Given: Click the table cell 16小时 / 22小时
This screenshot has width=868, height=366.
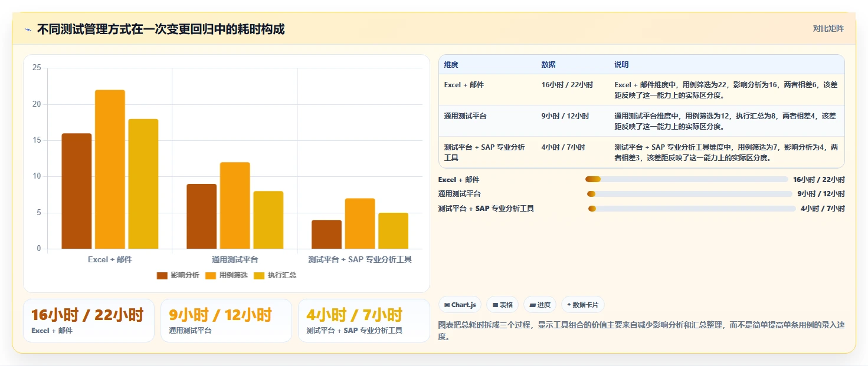Looking at the screenshot, I should 567,85.
